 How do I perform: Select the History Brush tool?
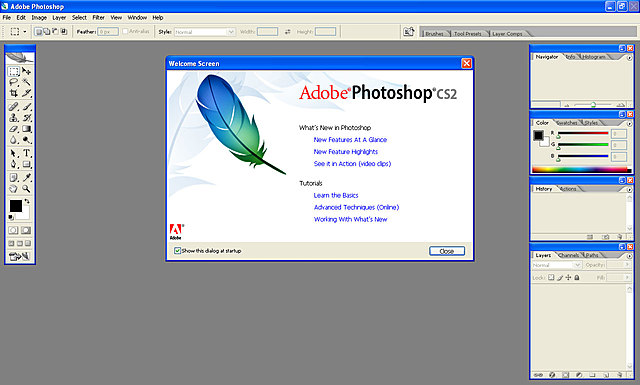pos(27,118)
